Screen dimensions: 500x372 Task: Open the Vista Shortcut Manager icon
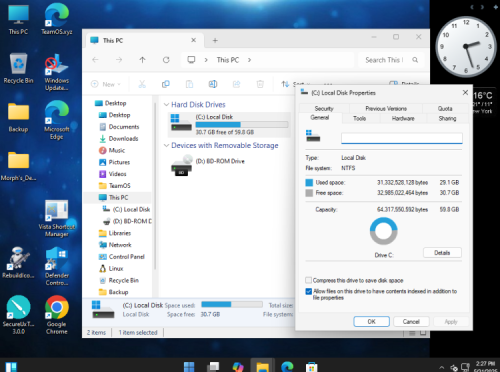pos(57,218)
